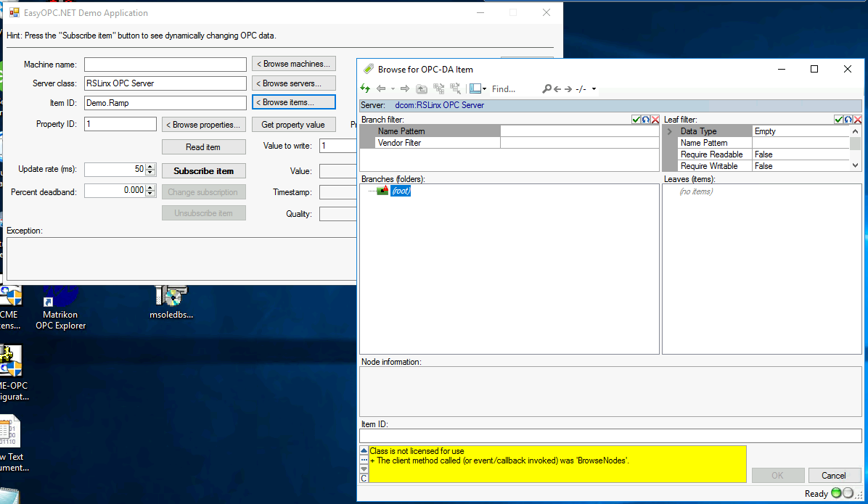Image resolution: width=868 pixels, height=504 pixels.
Task: Click Cancel in the browse dialog
Action: click(833, 476)
